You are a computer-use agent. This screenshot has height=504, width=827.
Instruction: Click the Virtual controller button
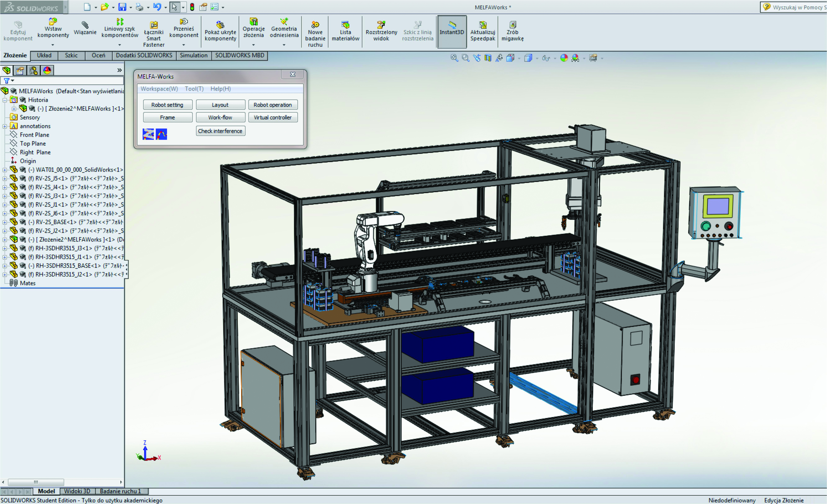[x=273, y=118]
